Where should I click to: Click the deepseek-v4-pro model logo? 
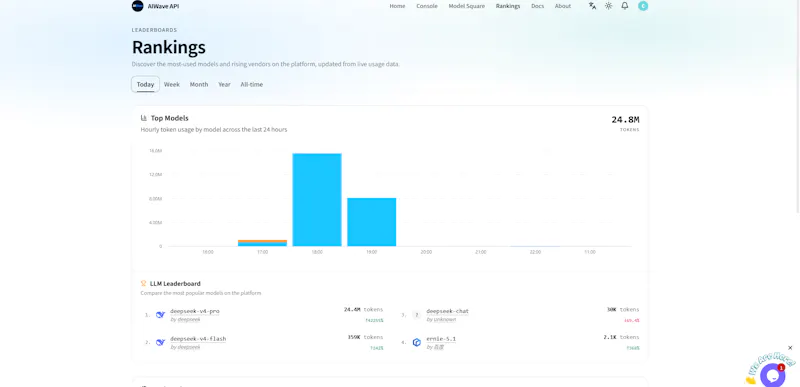[160, 315]
